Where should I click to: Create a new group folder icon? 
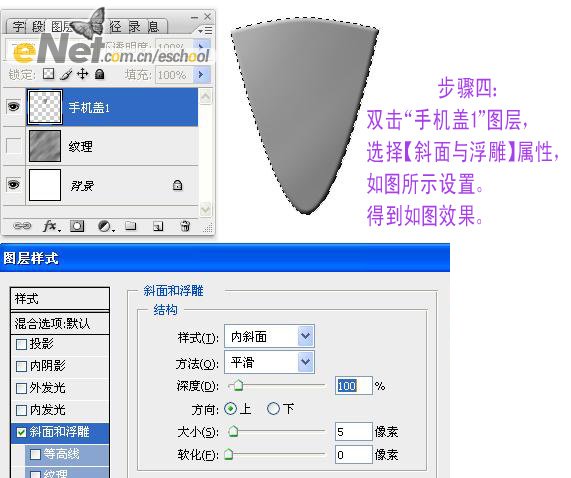pos(131,226)
